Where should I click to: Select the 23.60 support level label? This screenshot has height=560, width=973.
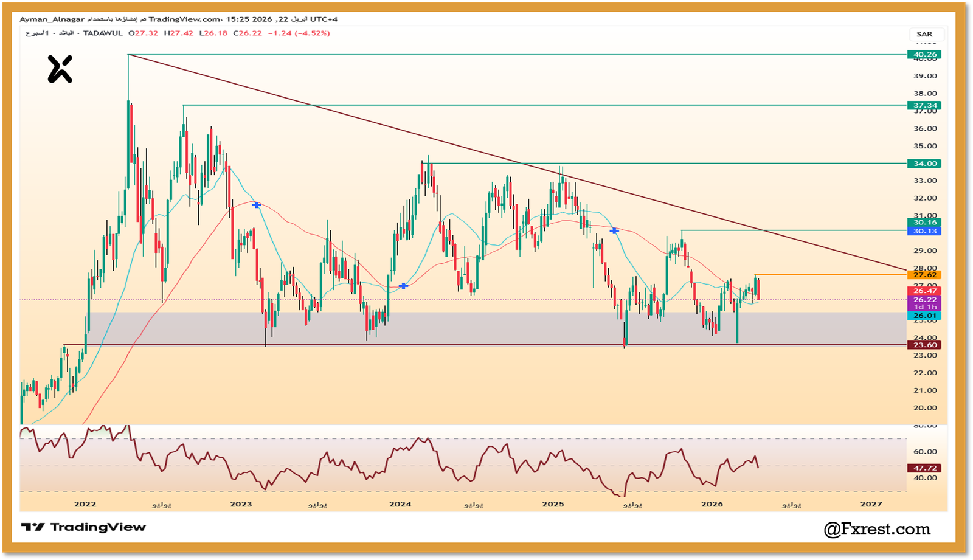coord(924,345)
